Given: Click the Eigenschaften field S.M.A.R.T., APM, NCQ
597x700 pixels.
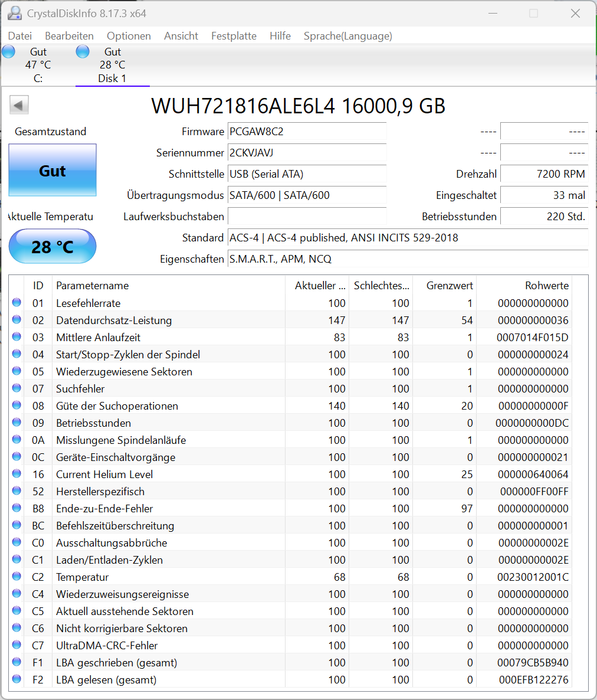Looking at the screenshot, I should click(x=408, y=259).
